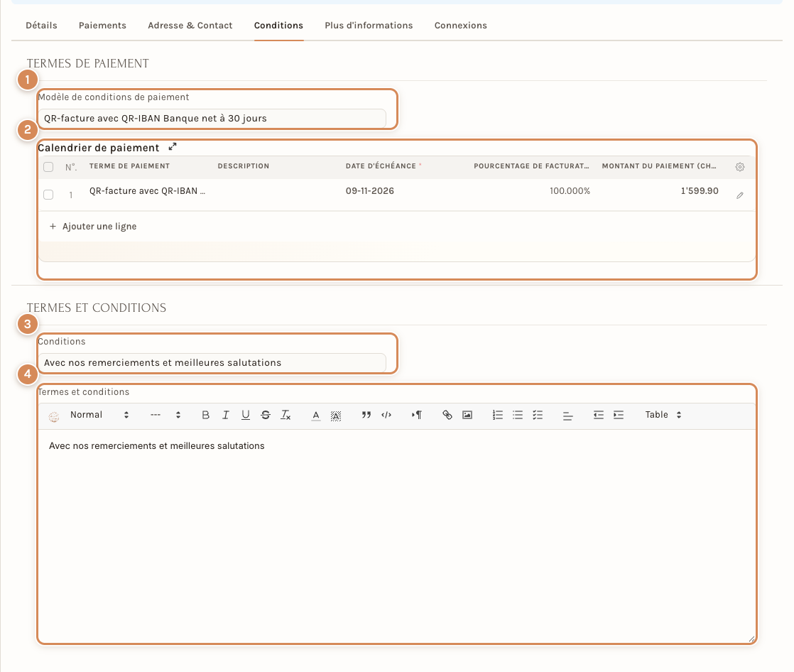794x672 pixels.
Task: Underline the selected text
Action: (246, 415)
